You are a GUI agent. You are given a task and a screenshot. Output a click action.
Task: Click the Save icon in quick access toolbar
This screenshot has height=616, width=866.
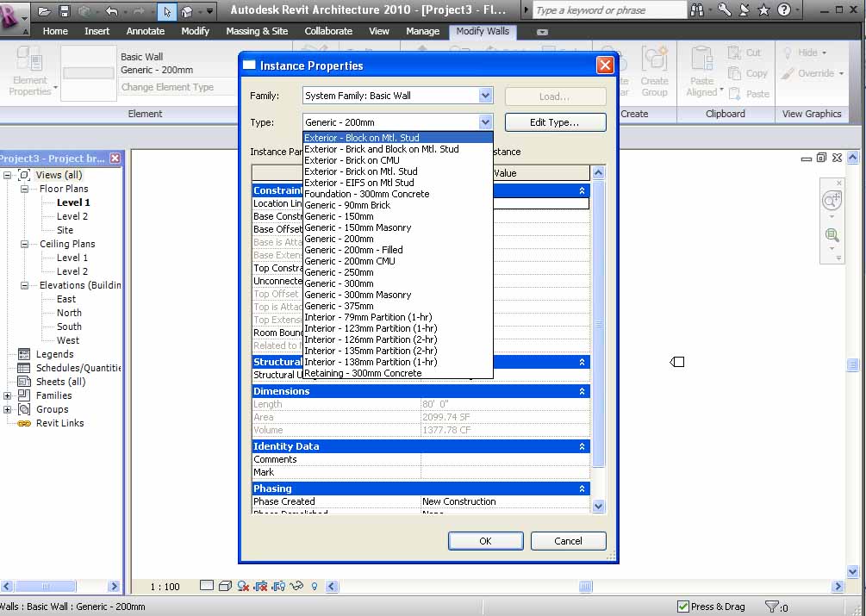pyautogui.click(x=65, y=11)
